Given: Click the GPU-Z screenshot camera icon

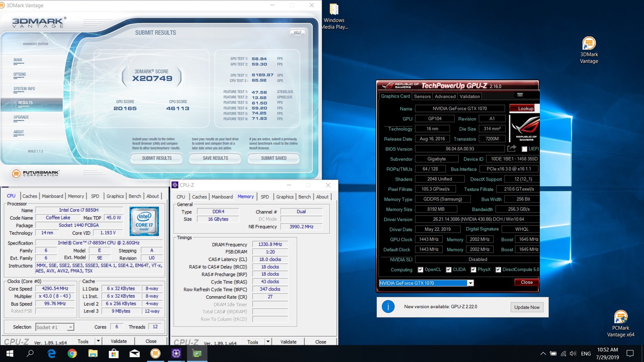Looking at the screenshot, I should [x=520, y=95].
